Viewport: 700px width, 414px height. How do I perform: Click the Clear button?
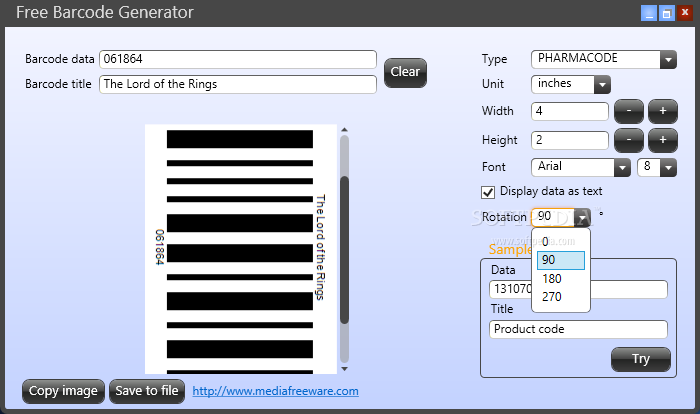pyautogui.click(x=405, y=72)
